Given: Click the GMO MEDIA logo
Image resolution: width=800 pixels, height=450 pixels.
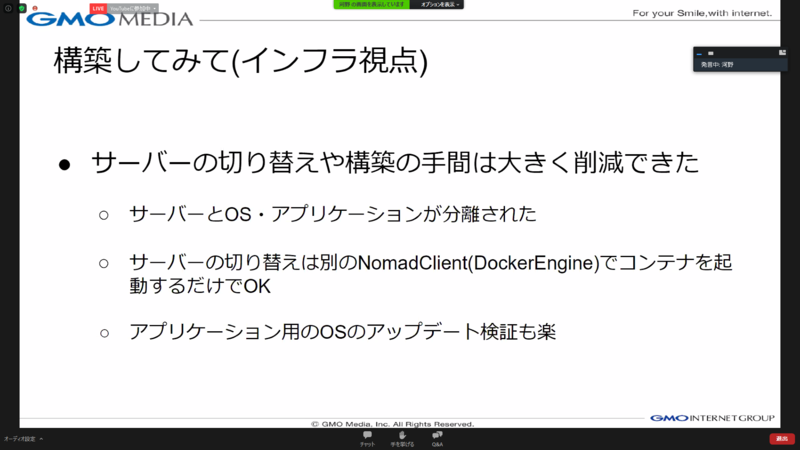Looking at the screenshot, I should (110, 19).
